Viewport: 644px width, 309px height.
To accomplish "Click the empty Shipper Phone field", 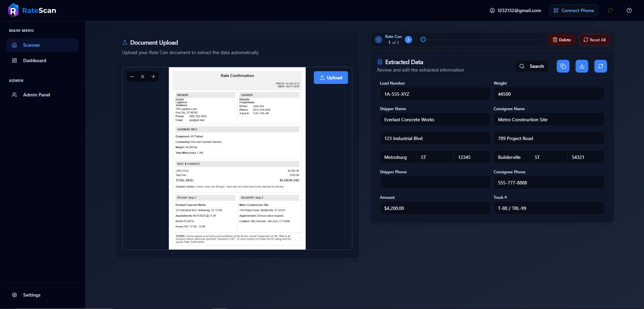I will 435,183.
